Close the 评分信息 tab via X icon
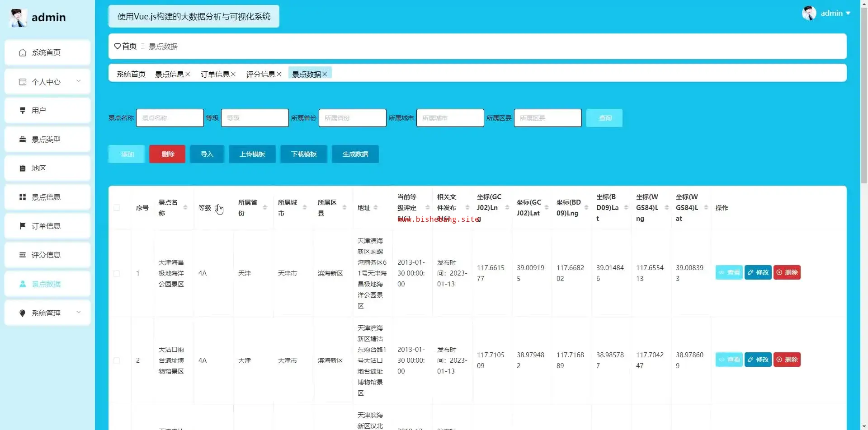The image size is (868, 430). click(x=279, y=75)
